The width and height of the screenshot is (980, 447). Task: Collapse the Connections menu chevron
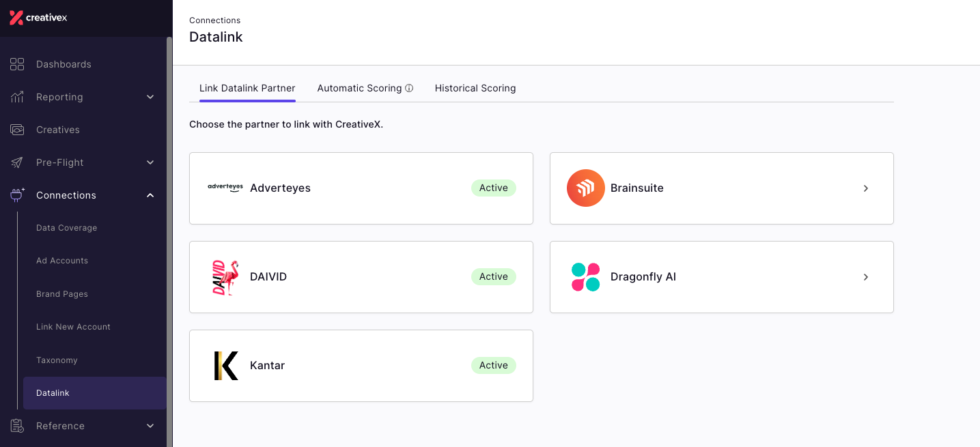(150, 195)
